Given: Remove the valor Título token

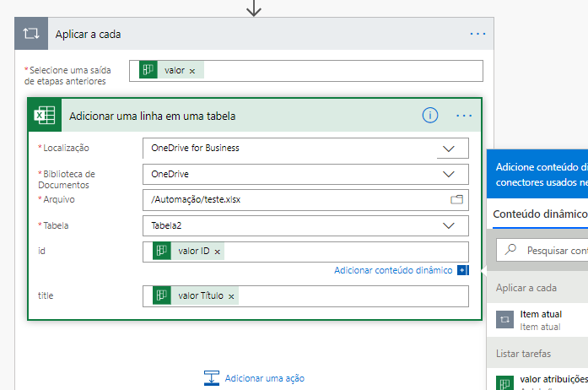Looking at the screenshot, I should (x=231, y=296).
